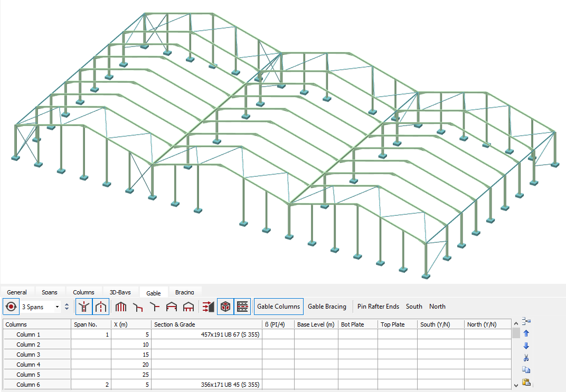The width and height of the screenshot is (566, 392).
Task: Click the blue move row down arrow
Action: [x=526, y=346]
